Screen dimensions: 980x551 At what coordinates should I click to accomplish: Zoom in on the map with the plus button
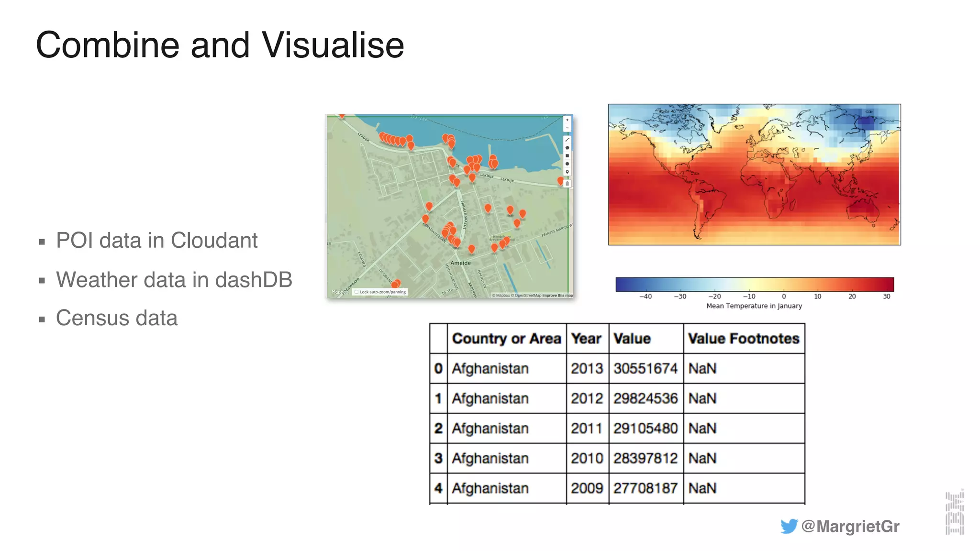pyautogui.click(x=567, y=120)
